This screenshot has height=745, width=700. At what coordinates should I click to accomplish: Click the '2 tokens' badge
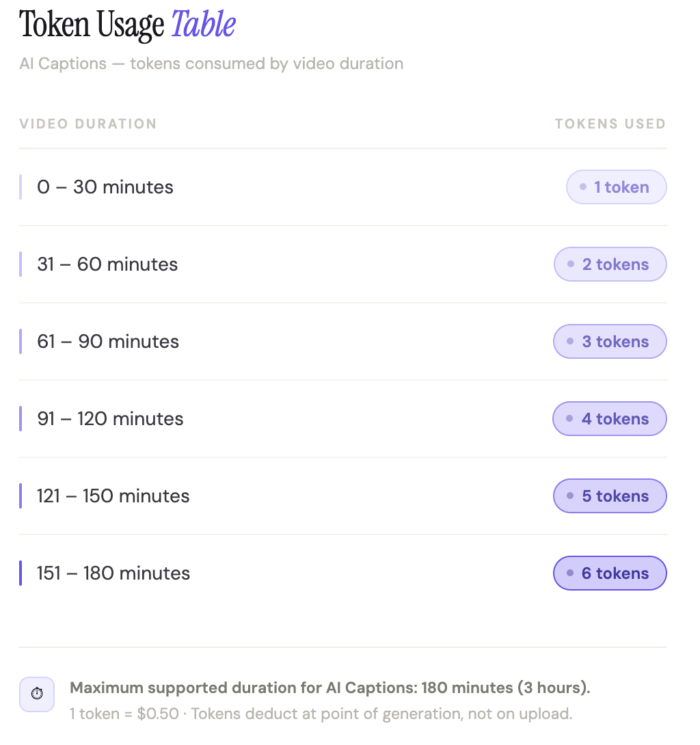point(610,265)
